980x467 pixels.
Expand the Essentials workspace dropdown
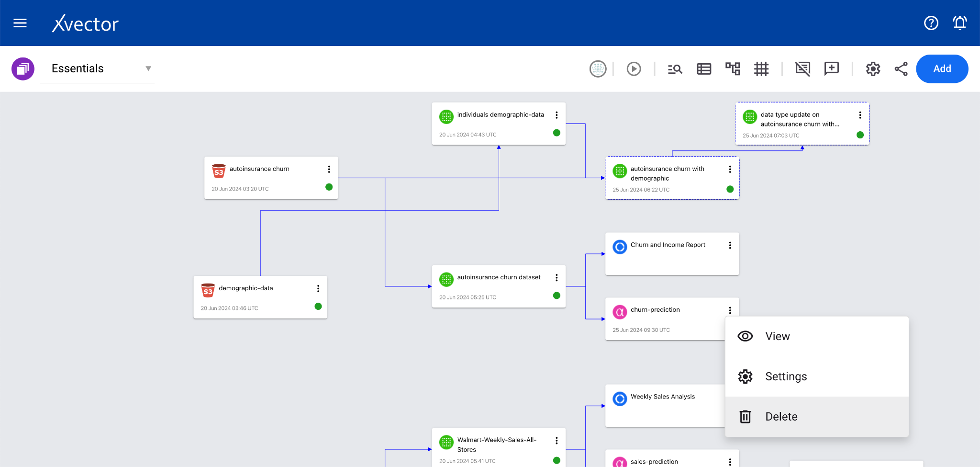98,68
